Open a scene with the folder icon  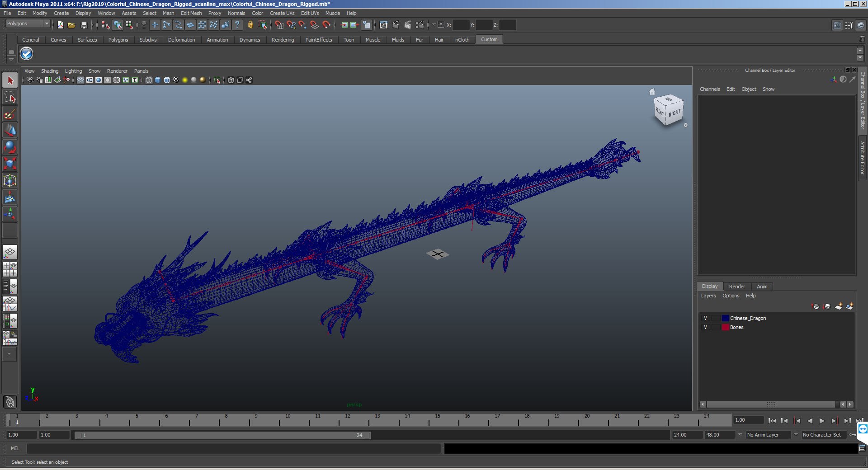click(x=71, y=25)
